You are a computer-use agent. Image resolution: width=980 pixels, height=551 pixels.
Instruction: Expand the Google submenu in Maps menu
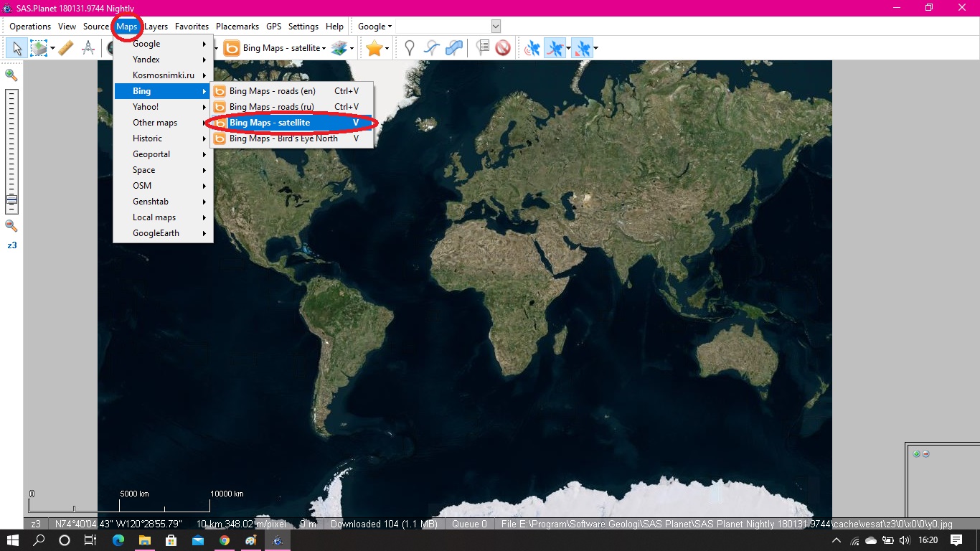tap(163, 44)
